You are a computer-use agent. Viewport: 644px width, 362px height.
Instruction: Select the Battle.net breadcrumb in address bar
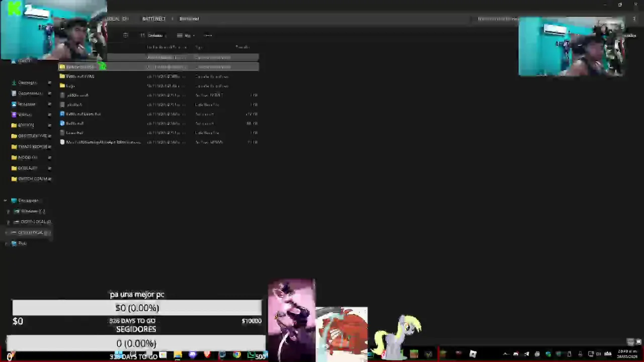click(189, 19)
